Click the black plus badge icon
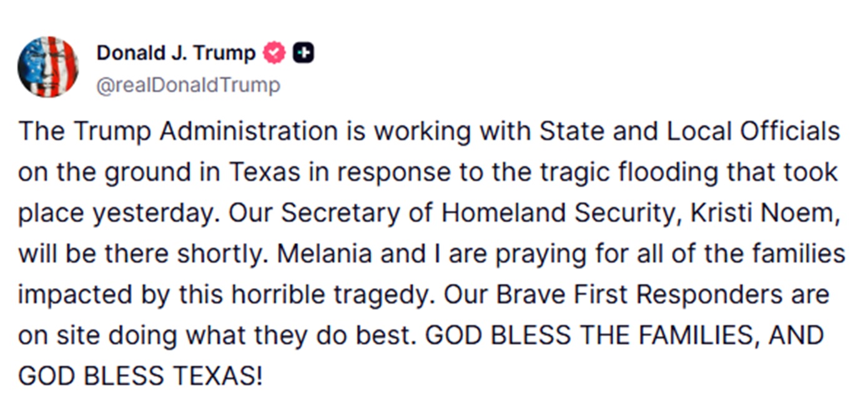The width and height of the screenshot is (868, 401). (303, 54)
